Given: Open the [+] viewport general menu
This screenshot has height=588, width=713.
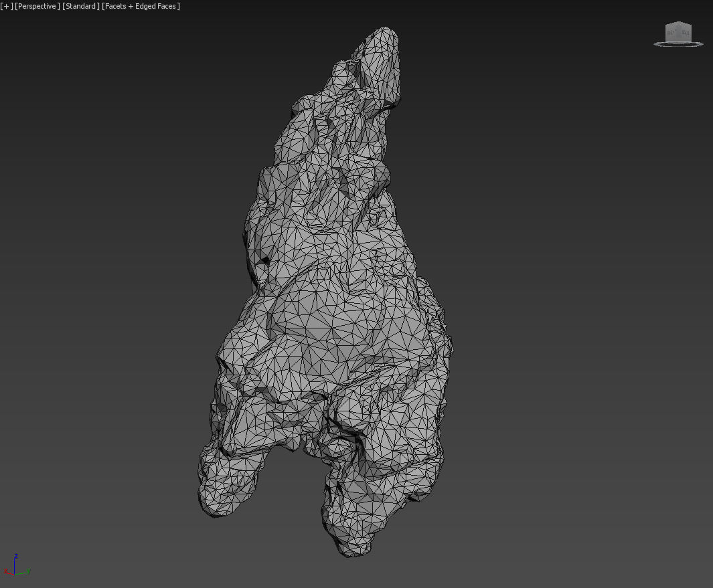Looking at the screenshot, I should click(7, 6).
